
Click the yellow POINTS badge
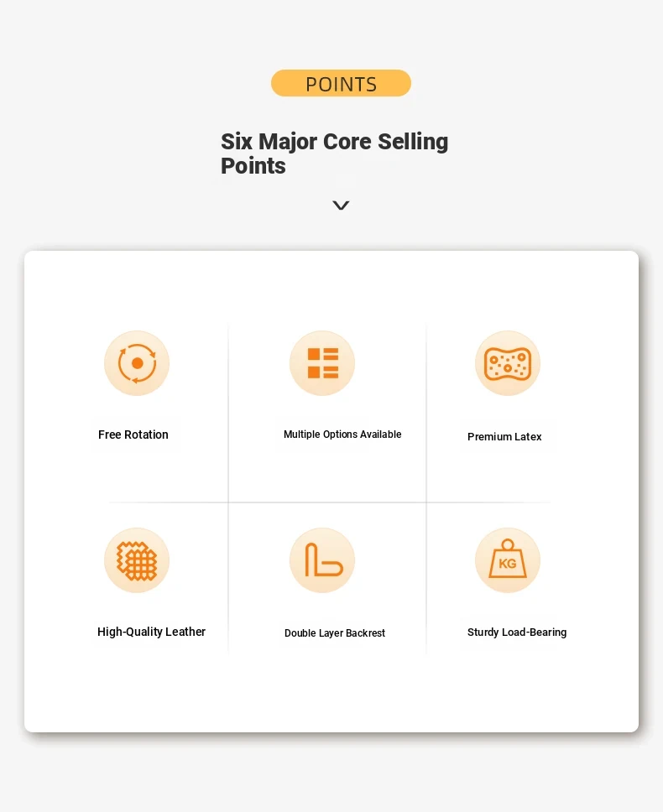pyautogui.click(x=341, y=83)
